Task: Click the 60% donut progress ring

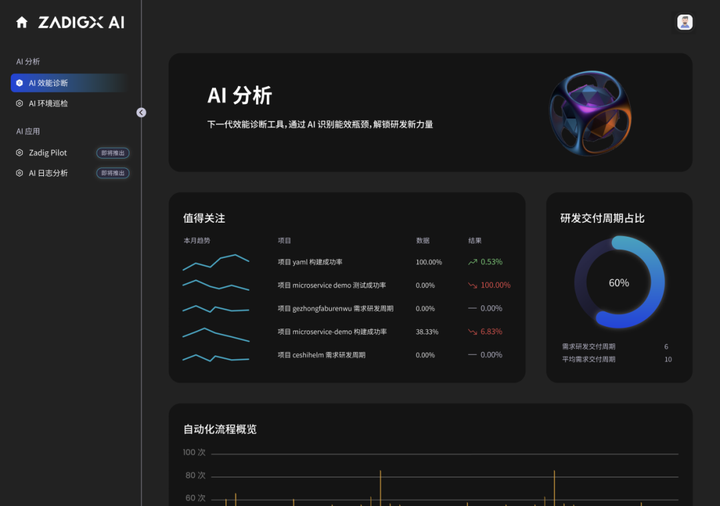Action: [619, 282]
